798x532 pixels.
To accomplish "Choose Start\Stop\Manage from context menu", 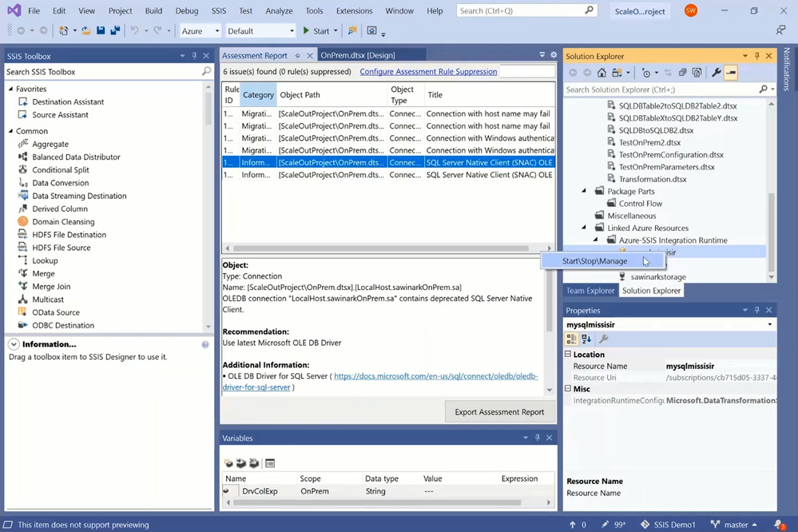I will point(603,261).
